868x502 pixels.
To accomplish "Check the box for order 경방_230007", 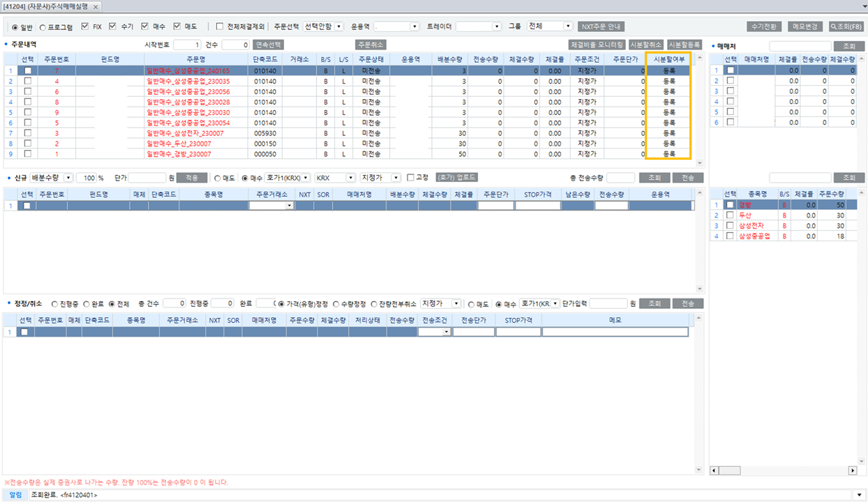I will (x=28, y=153).
